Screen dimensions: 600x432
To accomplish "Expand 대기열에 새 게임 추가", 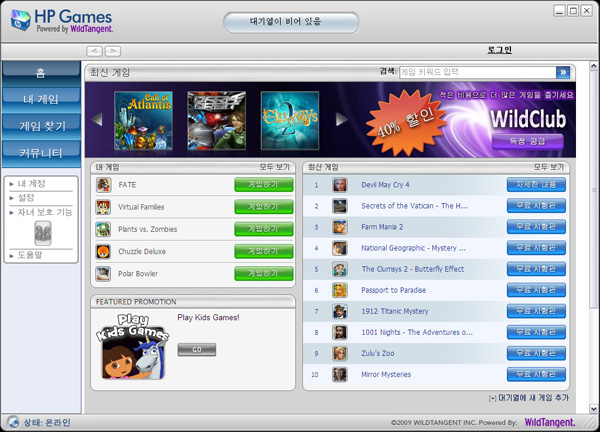I will click(529, 398).
